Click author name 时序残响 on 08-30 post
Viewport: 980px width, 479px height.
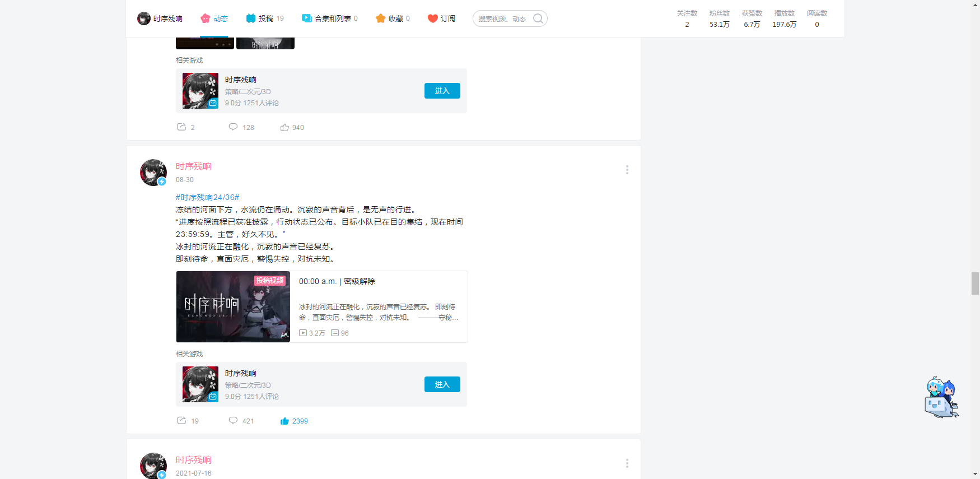click(x=194, y=166)
